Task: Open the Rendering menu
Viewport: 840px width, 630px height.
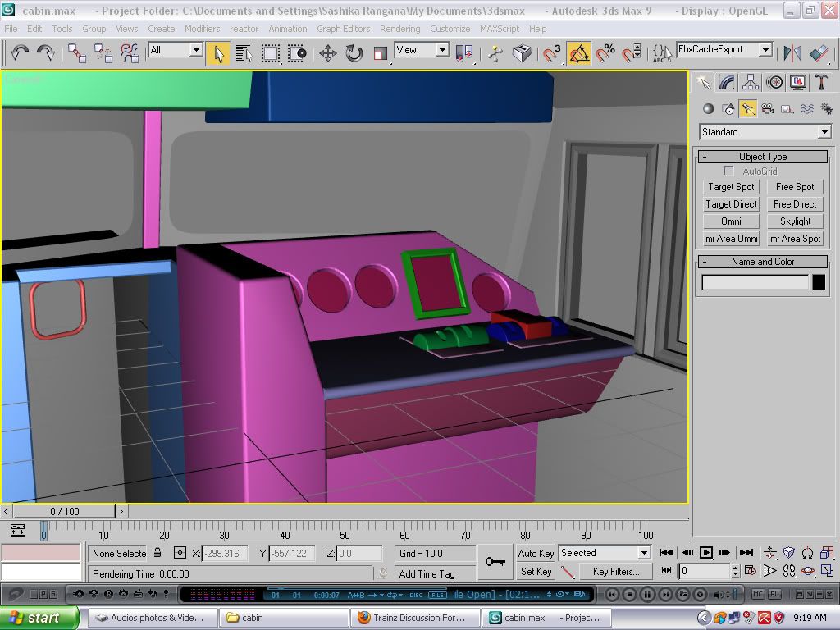Action: point(399,29)
